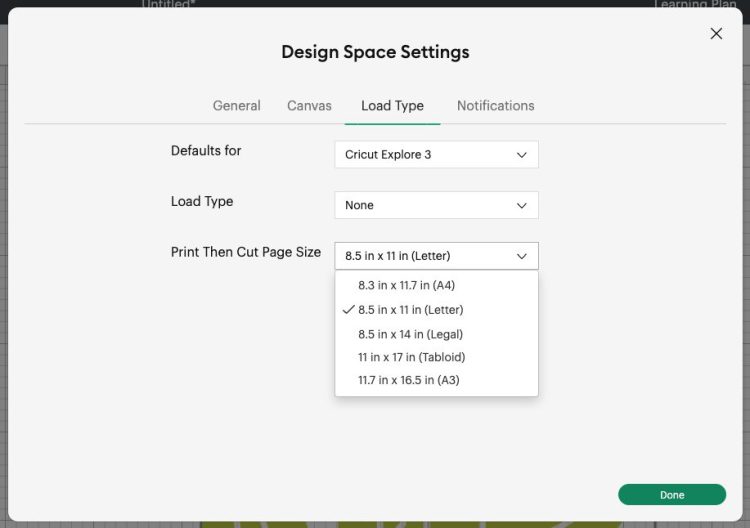Collapse the page size list using its chevron

(x=521, y=256)
